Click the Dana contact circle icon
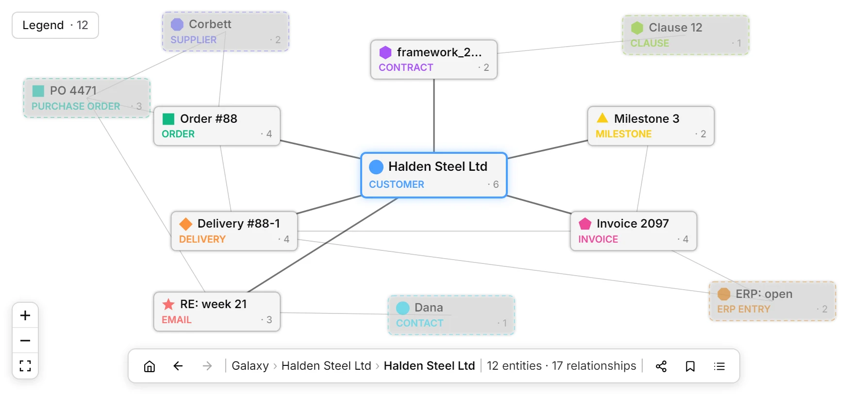This screenshot has height=394, width=868. point(403,308)
